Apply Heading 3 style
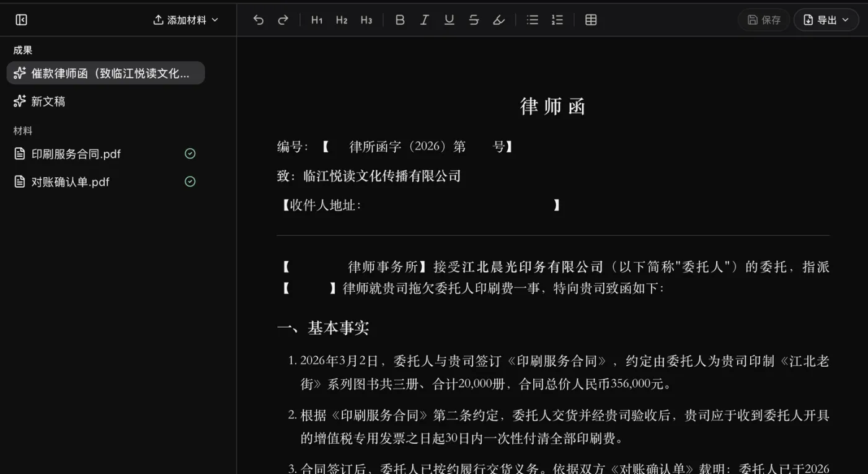This screenshot has height=474, width=868. coord(366,20)
